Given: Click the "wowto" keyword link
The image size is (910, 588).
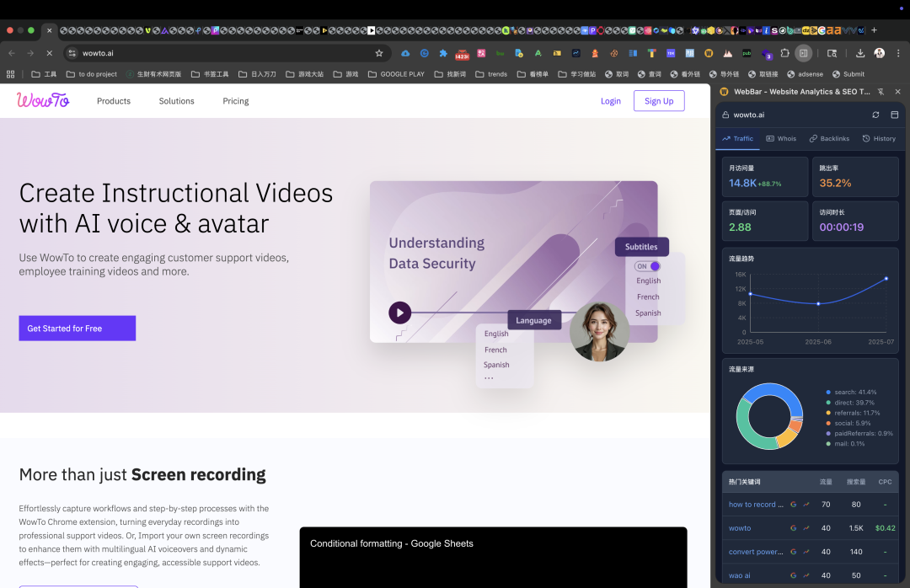Looking at the screenshot, I should point(740,528).
